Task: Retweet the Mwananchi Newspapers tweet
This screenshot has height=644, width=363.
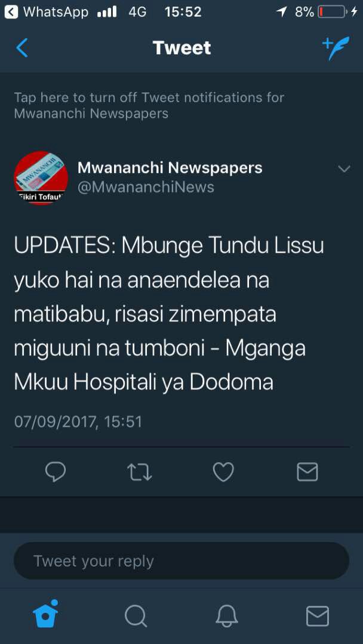Action: click(x=139, y=472)
